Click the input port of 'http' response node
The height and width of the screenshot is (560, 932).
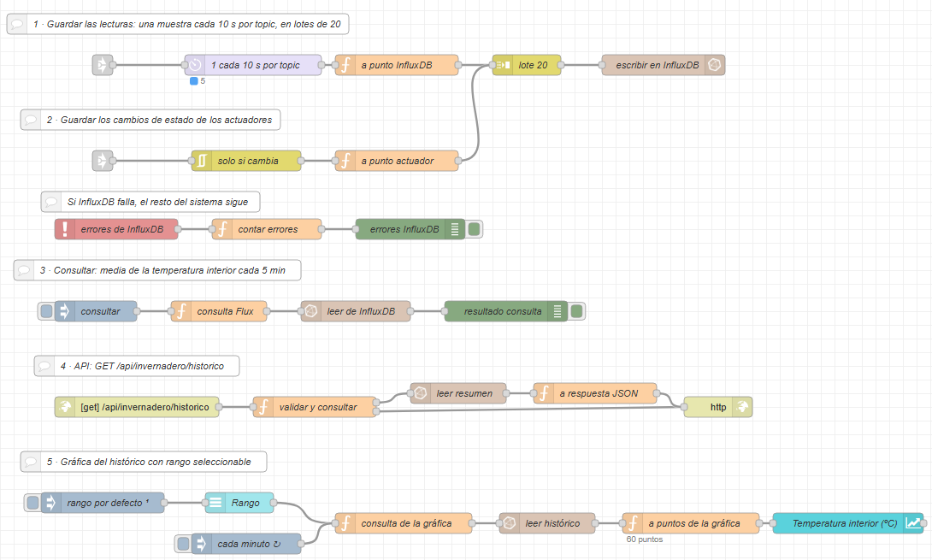[x=684, y=407]
